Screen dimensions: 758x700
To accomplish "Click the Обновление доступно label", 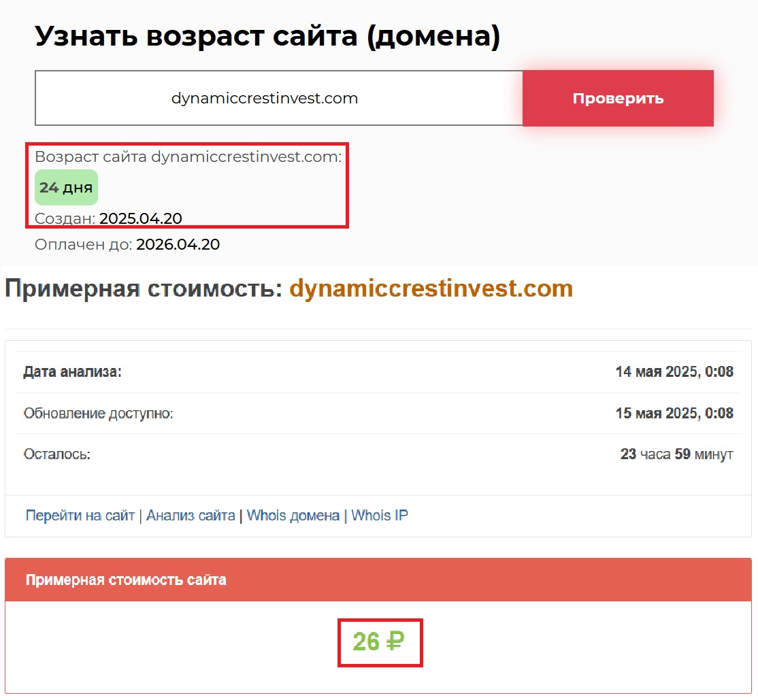I will coord(98,414).
